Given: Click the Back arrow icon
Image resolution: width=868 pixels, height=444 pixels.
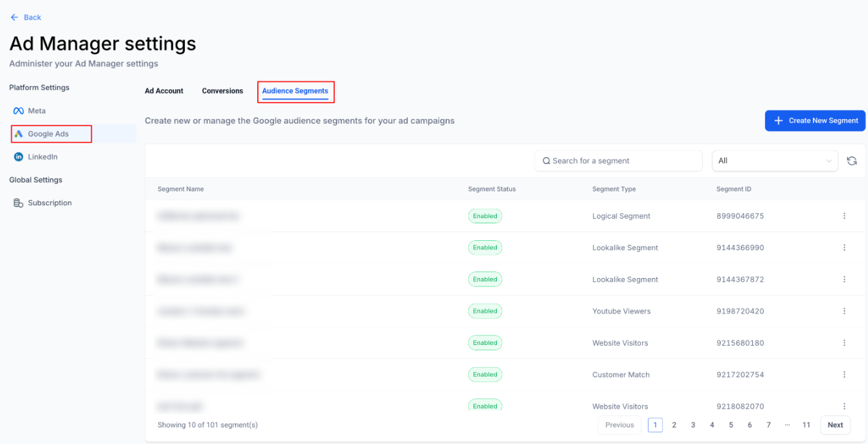Looking at the screenshot, I should (x=14, y=18).
